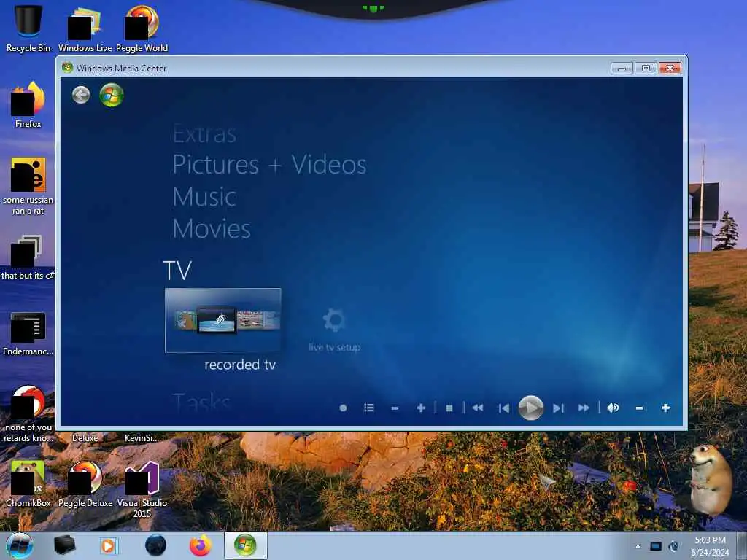Open the guide list icon
Screen dimensions: 747x560
tap(368, 408)
